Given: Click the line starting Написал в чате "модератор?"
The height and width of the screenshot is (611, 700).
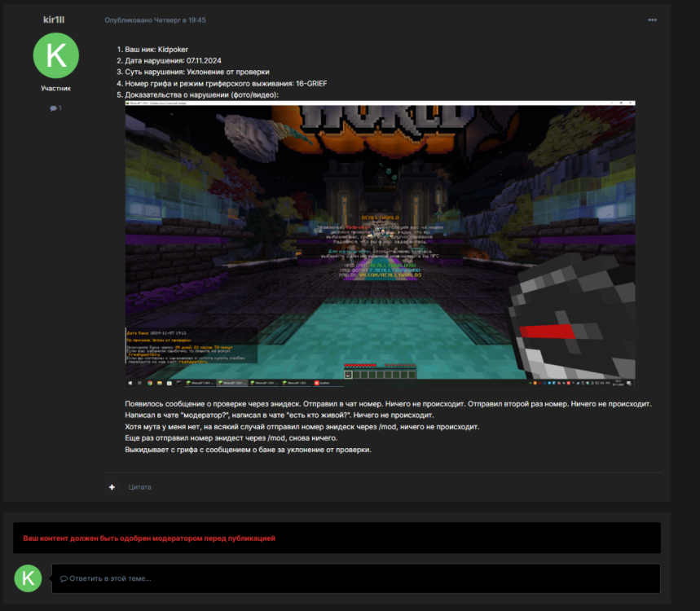Looking at the screenshot, I should pyautogui.click(x=280, y=415).
